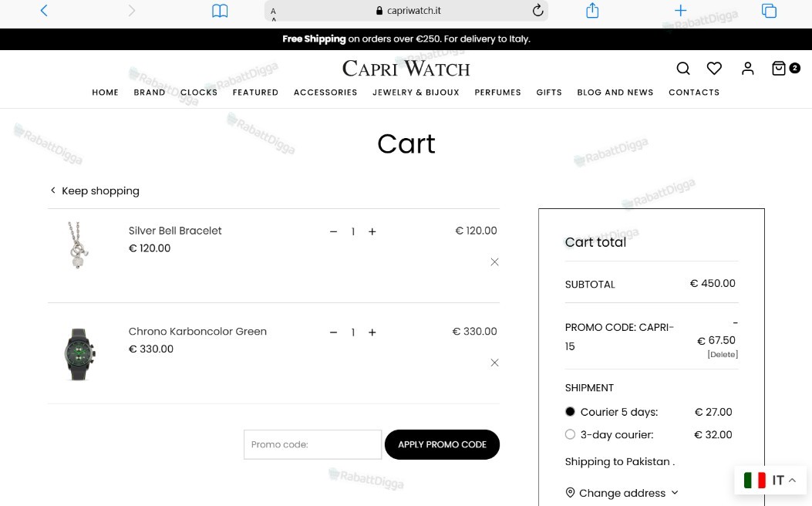
Task: Increase Silver Bell Bracelet quantity
Action: 372,231
